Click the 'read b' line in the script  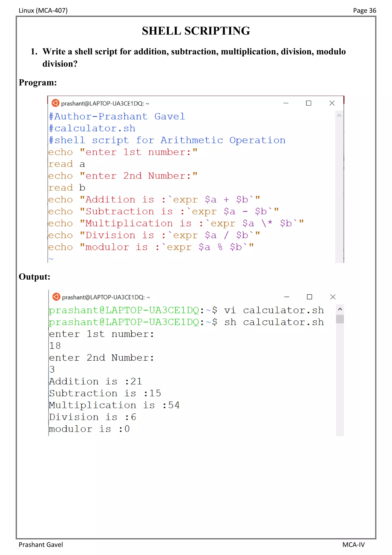tap(67, 188)
